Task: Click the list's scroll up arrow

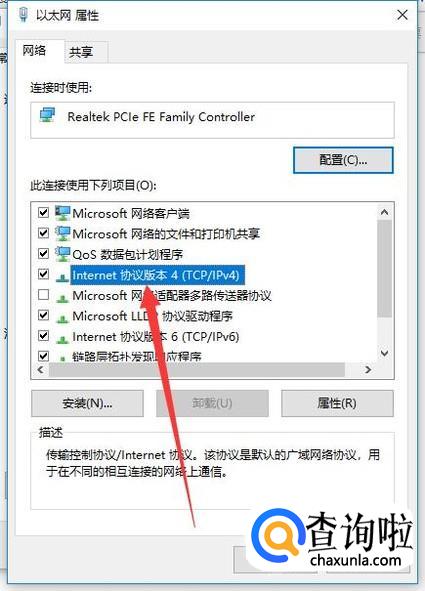Action: point(384,212)
